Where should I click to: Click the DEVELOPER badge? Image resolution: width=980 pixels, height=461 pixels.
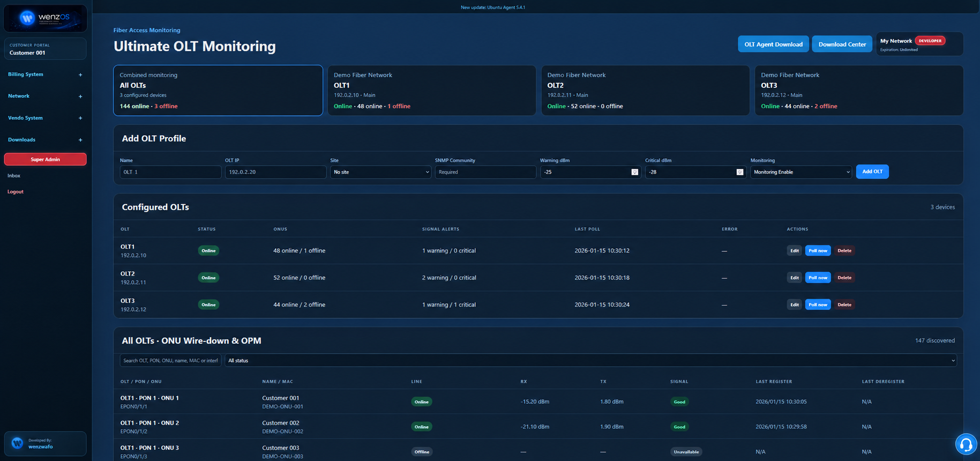(930, 41)
